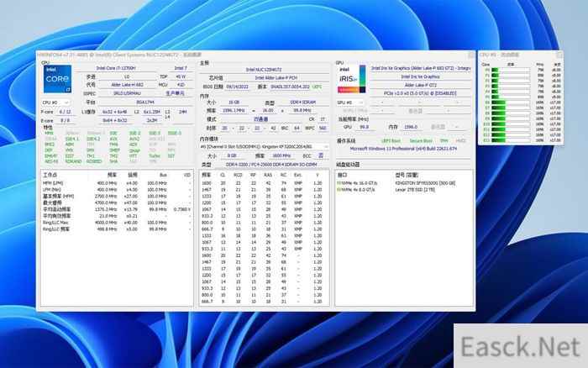
Task: Click the NVMe icon beside the KINGSTON drive
Action: tap(339, 183)
